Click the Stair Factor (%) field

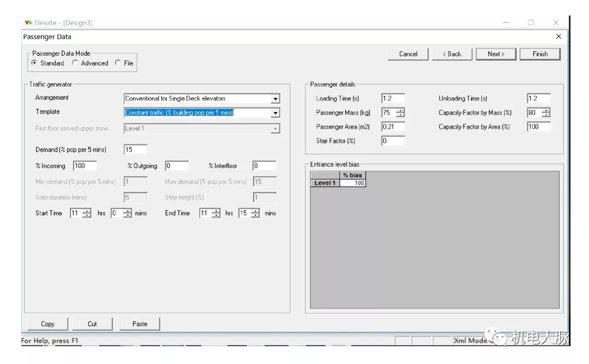pos(393,141)
